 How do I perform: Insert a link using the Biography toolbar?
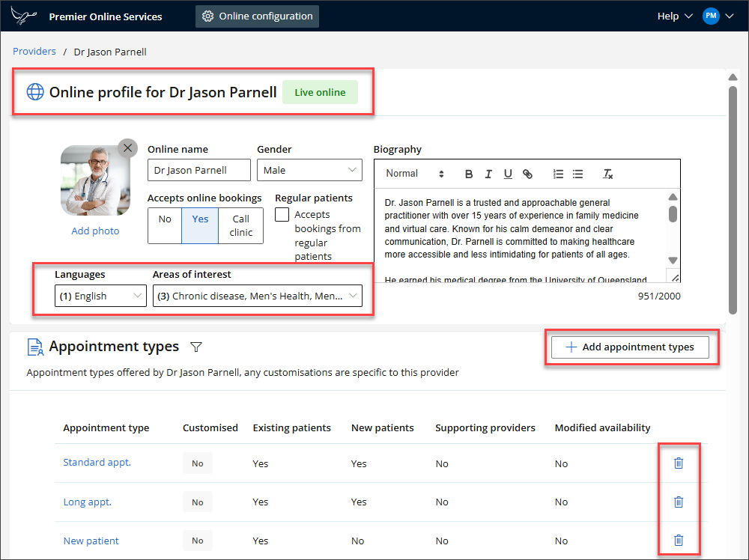[527, 174]
